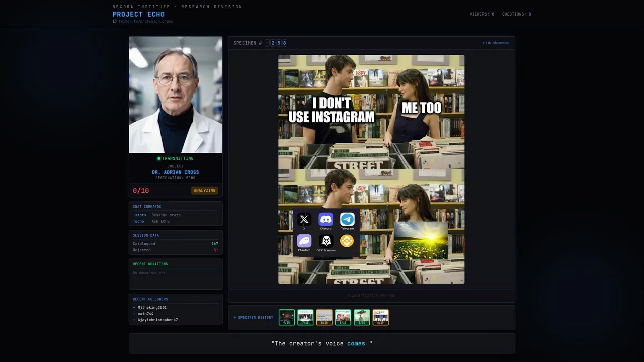Click the Twitch icon beside the channel link

pyautogui.click(x=115, y=21)
